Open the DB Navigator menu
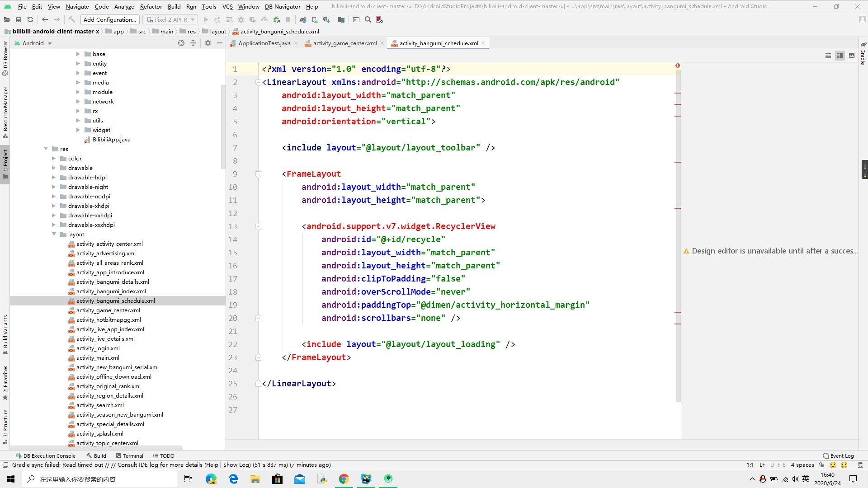The image size is (868, 488). coord(283,6)
